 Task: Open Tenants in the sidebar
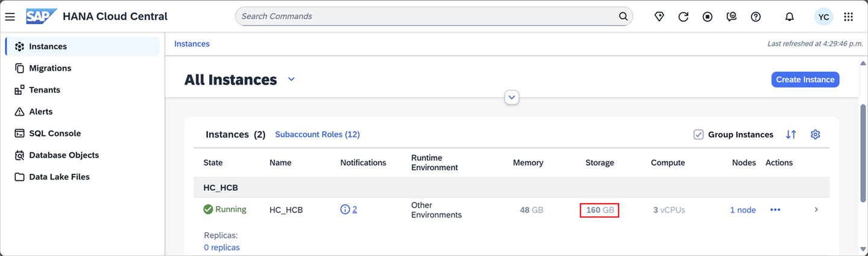(83, 90)
